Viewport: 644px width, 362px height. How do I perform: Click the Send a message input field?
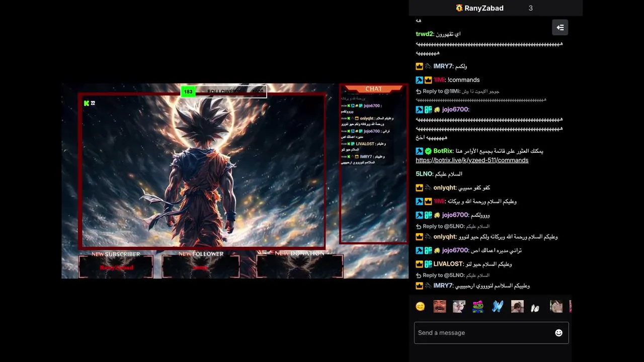[x=491, y=333]
